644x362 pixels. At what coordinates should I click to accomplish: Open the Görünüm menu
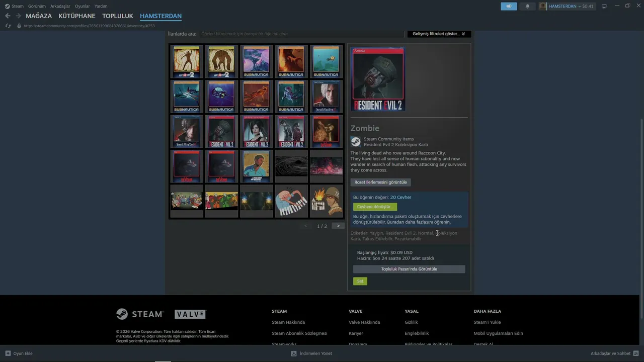37,6
